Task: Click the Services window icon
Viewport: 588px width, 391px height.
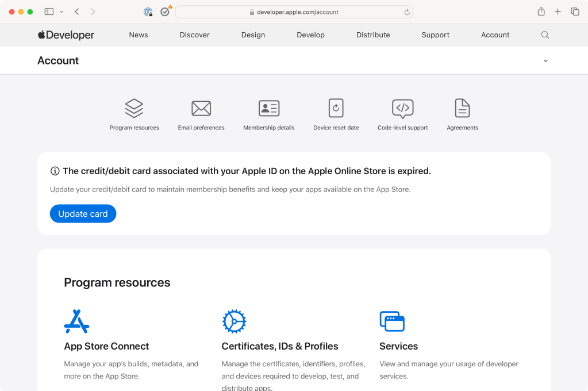Action: (x=392, y=321)
